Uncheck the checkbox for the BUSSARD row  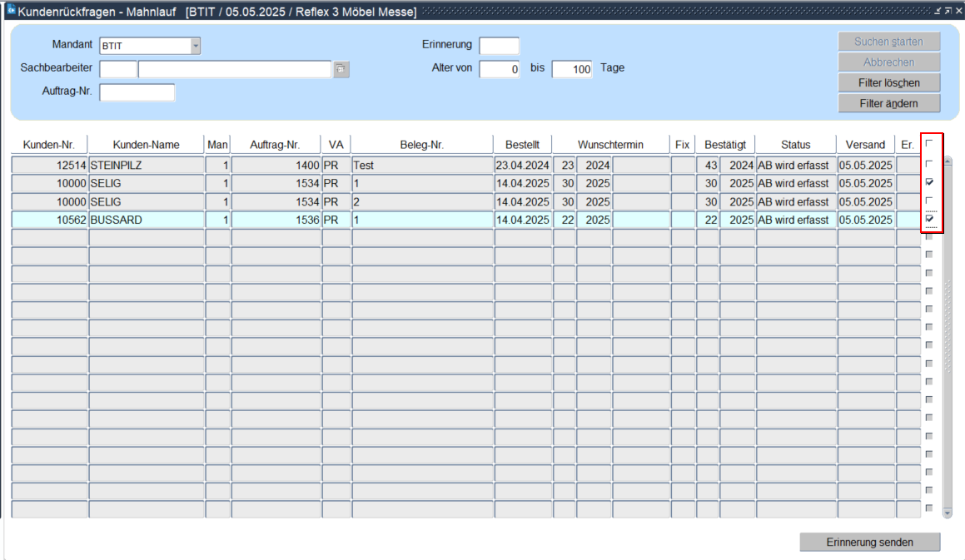pos(929,219)
